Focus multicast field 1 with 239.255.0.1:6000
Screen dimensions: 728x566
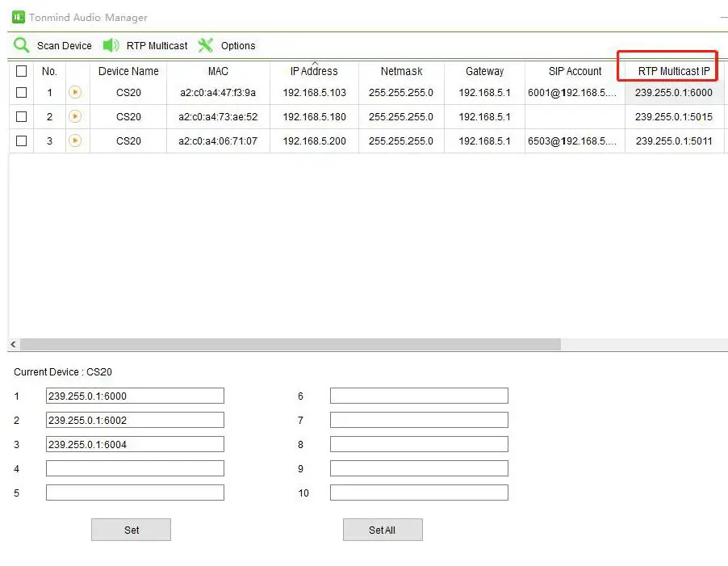135,396
